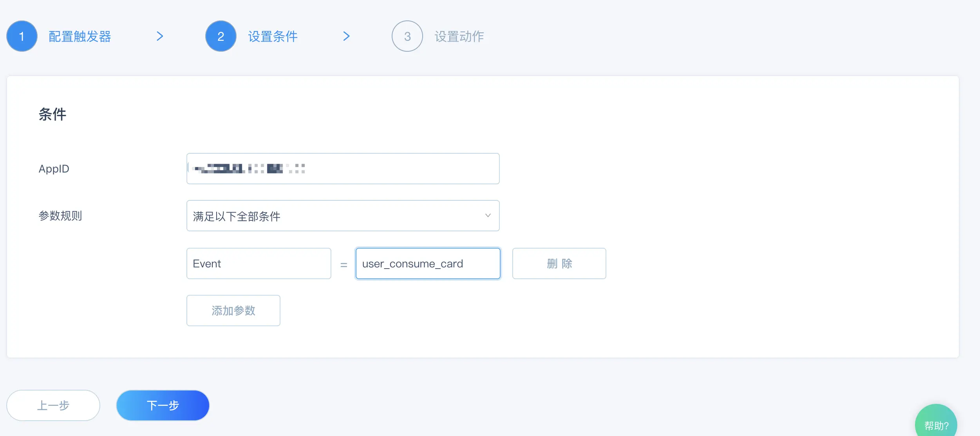The image size is (980, 436).
Task: Click the step 1 circle icon
Action: 22,36
